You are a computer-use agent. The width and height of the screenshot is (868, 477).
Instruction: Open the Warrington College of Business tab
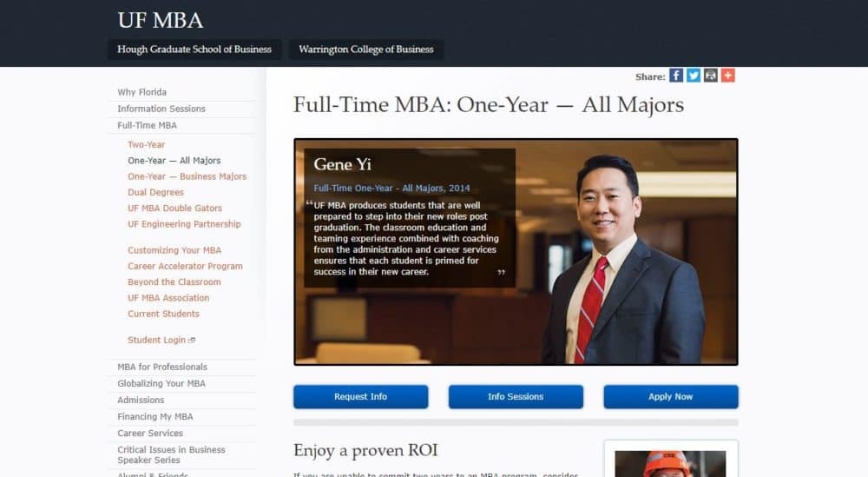point(366,50)
